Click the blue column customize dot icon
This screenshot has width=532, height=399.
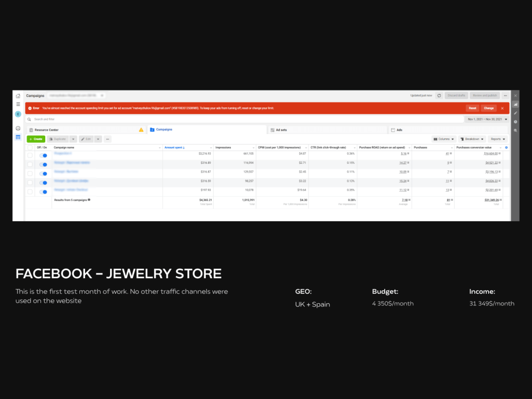[x=506, y=147]
